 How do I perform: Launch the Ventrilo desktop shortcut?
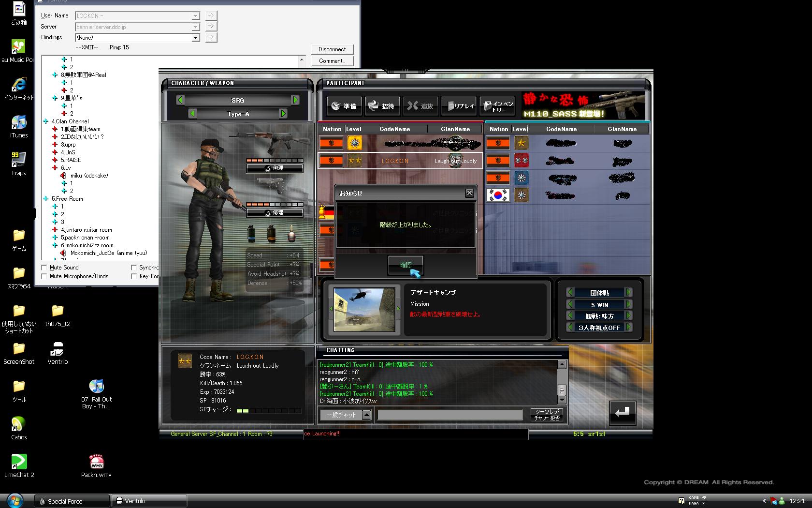[x=58, y=353]
